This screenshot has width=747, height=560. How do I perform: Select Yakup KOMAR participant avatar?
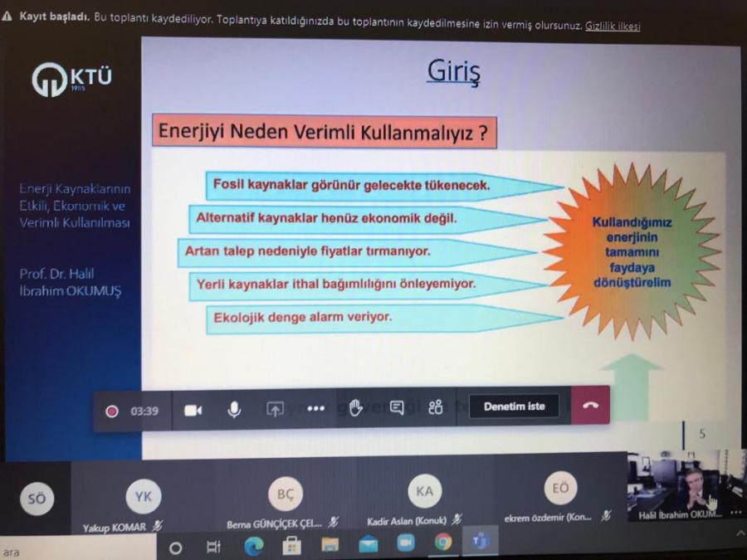pyautogui.click(x=144, y=497)
